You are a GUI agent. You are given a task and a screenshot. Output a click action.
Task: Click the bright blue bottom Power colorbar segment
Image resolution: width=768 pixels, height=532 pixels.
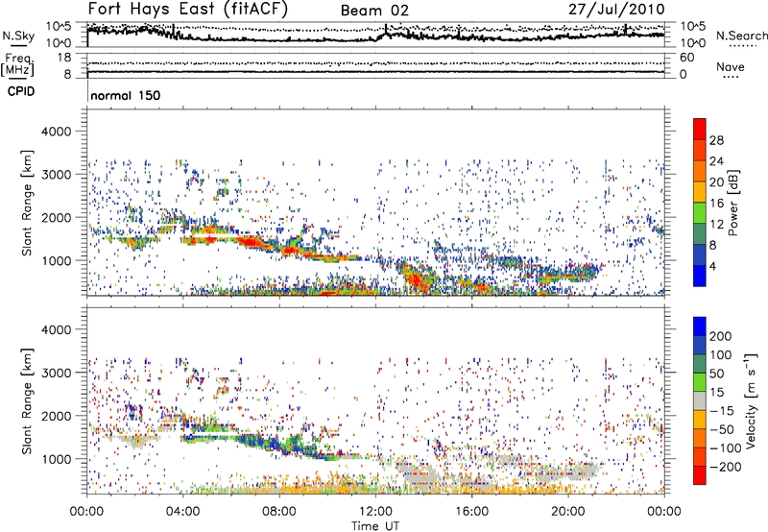point(700,276)
